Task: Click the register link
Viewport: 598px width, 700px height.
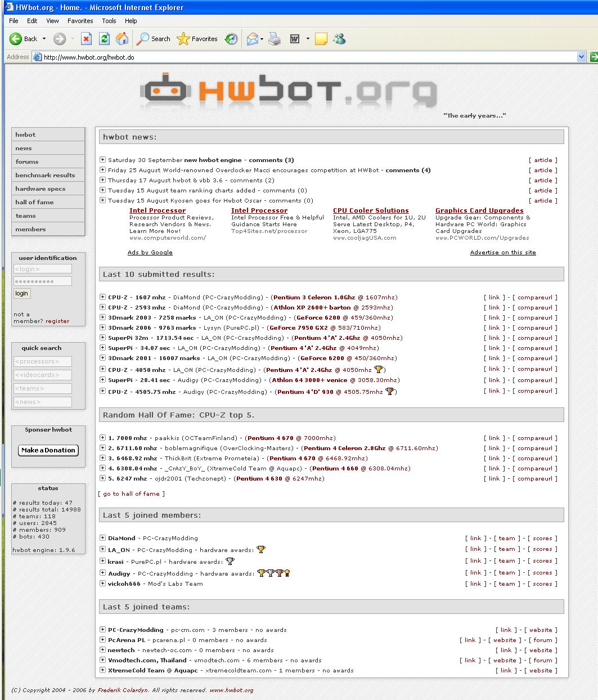Action: [57, 321]
